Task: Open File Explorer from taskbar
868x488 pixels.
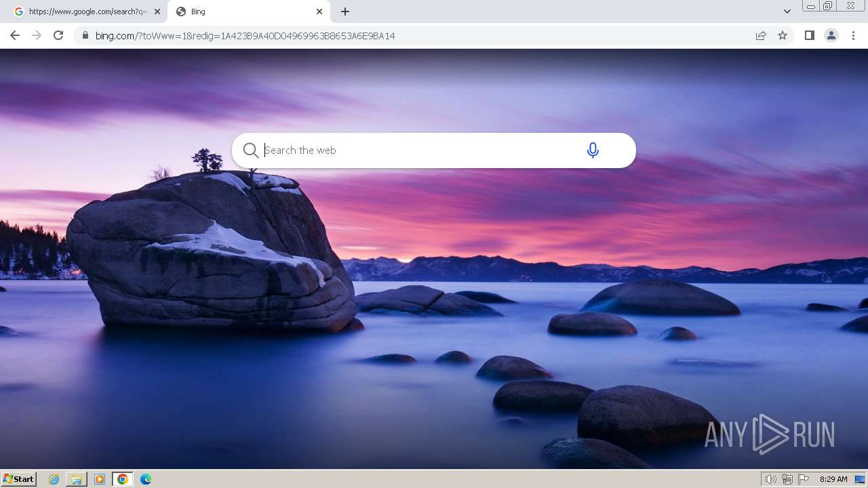Action: [77, 479]
